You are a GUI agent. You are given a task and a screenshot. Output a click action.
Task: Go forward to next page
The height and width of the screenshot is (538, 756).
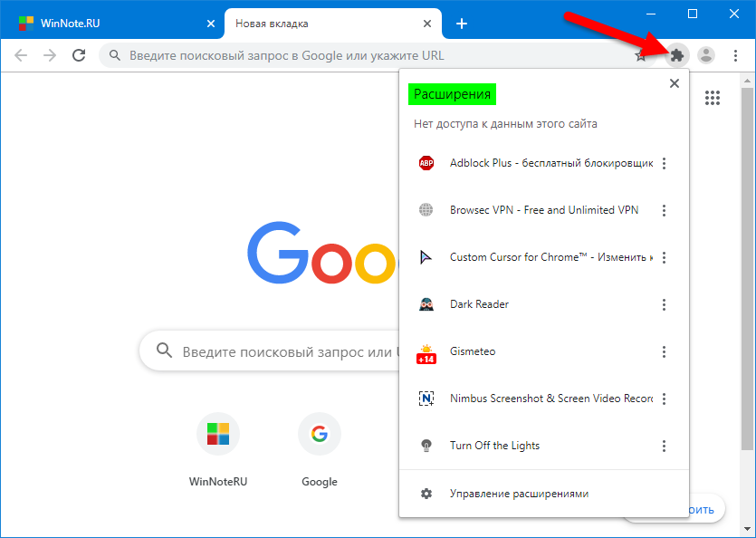click(x=50, y=55)
